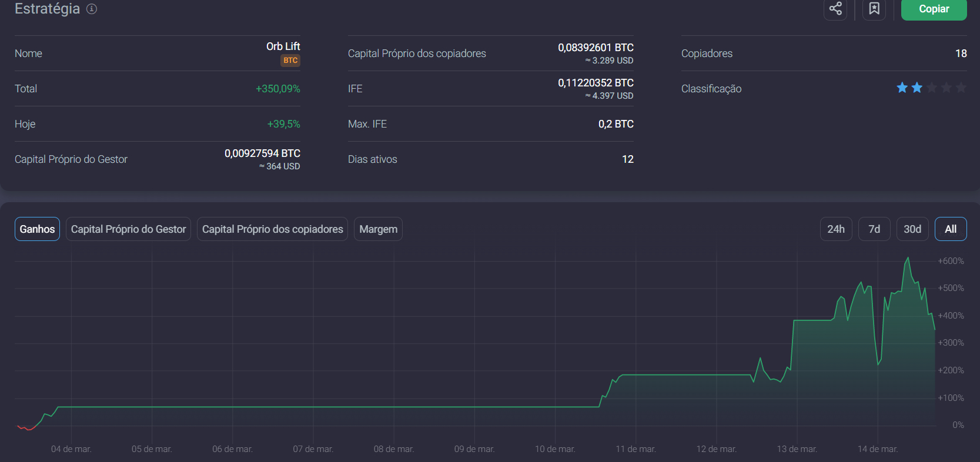Set chart range to 30d
The height and width of the screenshot is (462, 980).
coord(912,229)
